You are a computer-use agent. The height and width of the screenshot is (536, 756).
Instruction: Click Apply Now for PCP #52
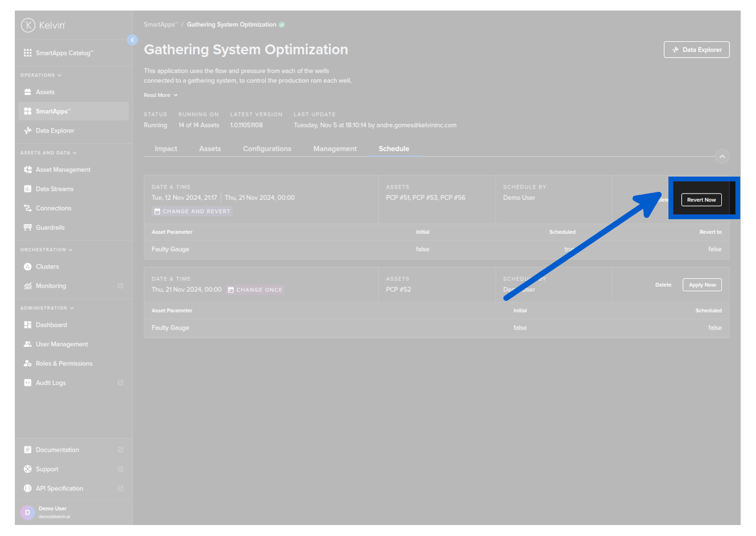(702, 285)
